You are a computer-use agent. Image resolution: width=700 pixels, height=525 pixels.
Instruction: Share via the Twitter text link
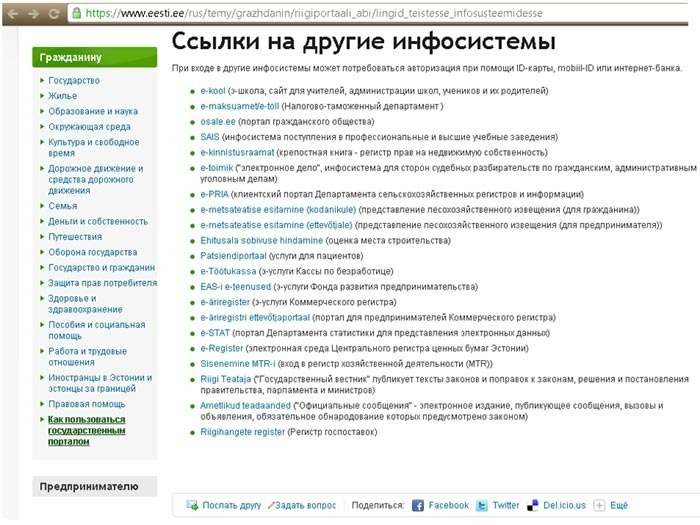click(506, 505)
